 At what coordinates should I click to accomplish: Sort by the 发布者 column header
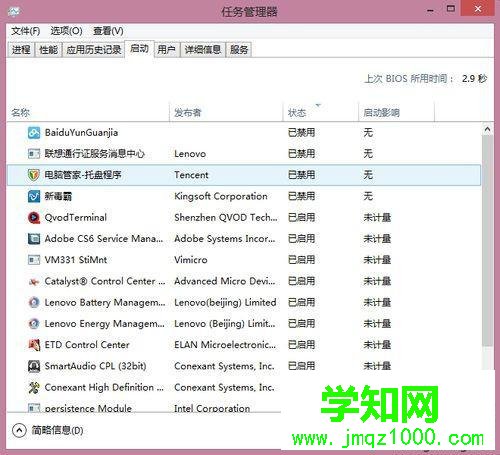(226, 112)
